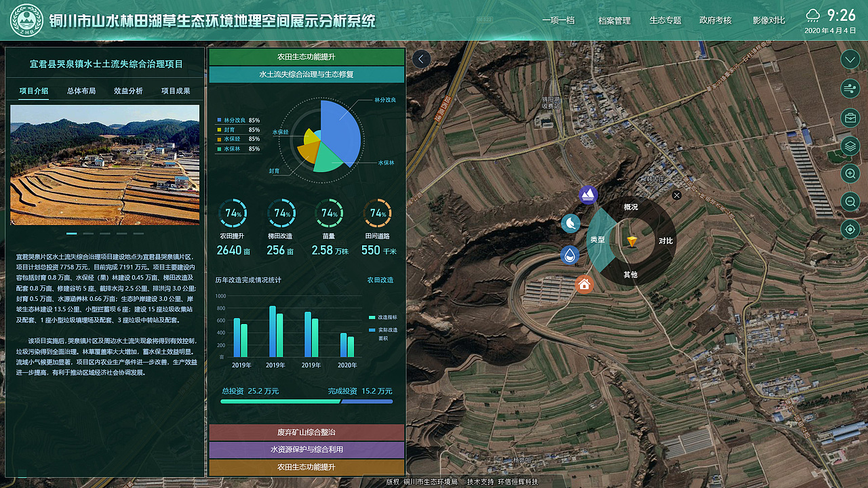868x488 pixels.
Task: Select 对比 in the radial menu
Action: [665, 241]
